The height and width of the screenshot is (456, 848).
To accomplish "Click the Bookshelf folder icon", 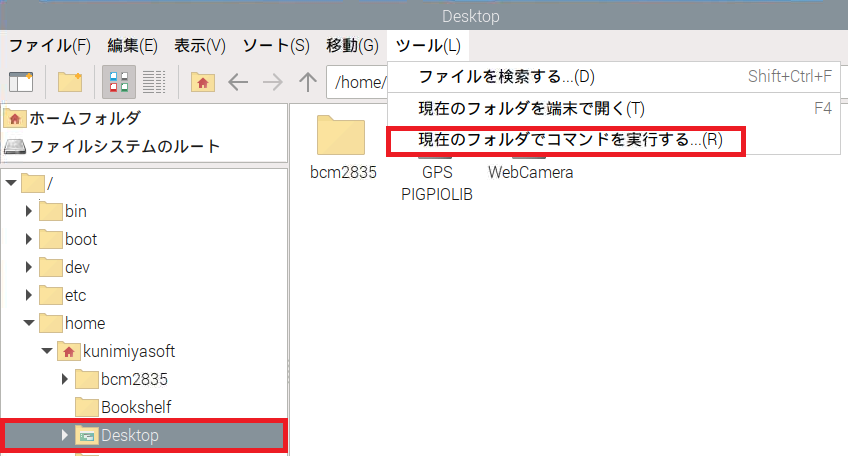I will 87,407.
